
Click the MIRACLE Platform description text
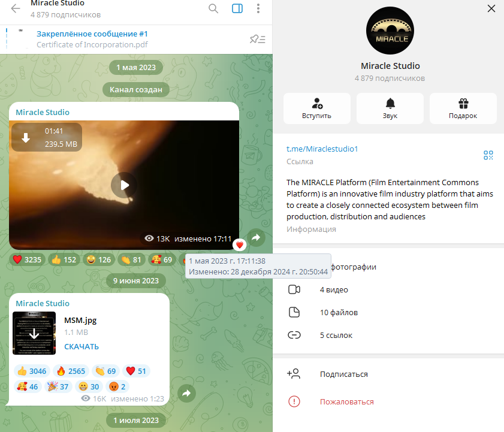pos(390,200)
